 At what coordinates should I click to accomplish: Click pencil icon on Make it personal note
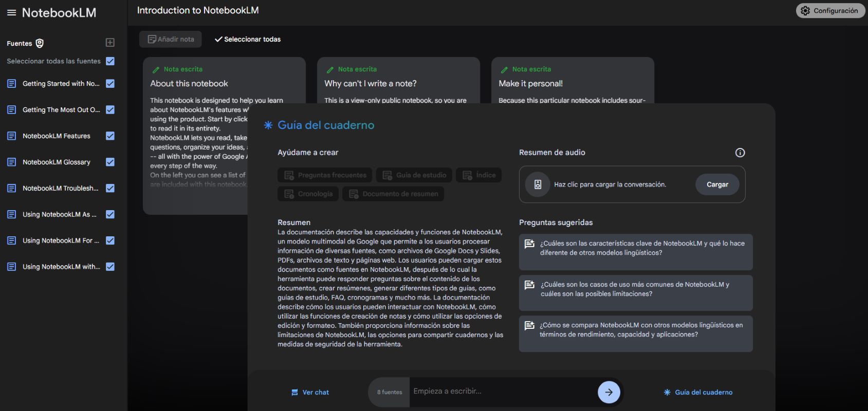(504, 69)
